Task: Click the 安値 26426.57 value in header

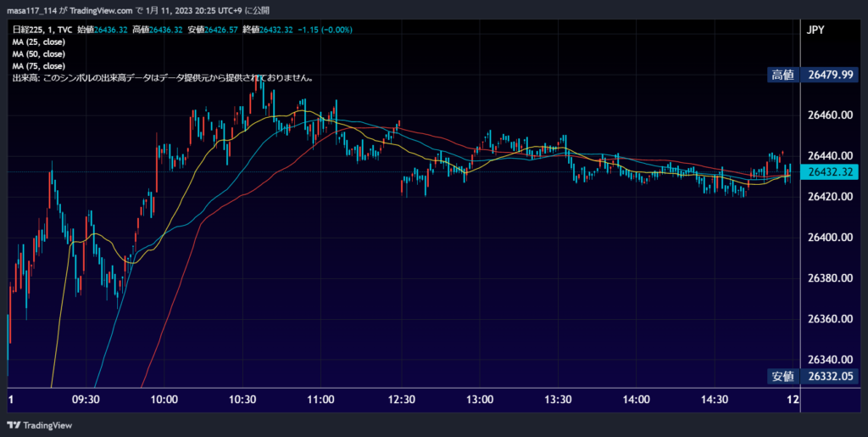Action: (213, 30)
